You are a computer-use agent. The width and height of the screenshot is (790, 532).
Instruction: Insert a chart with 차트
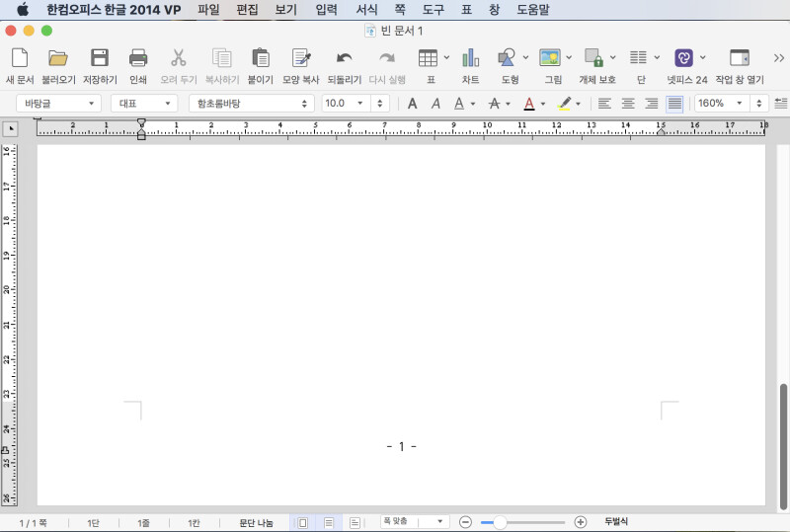coord(471,65)
